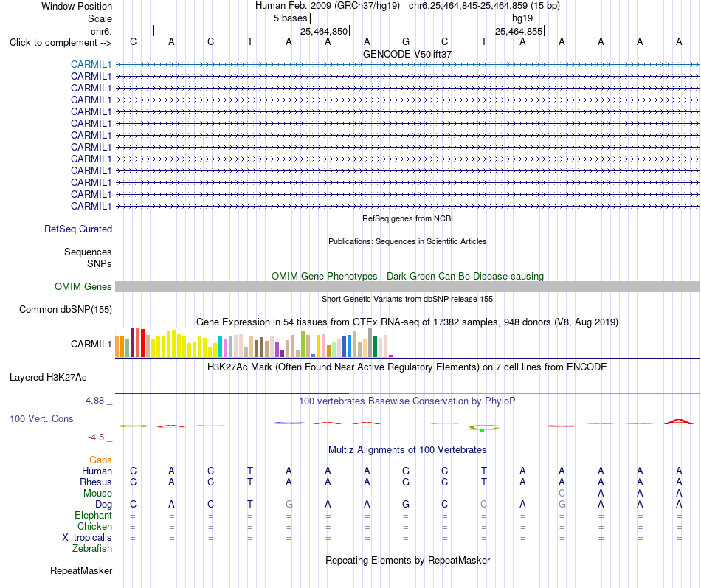Screen dimensions: 701x588
Task: Click the '25,464,855' coordinate label
Action: coord(519,31)
